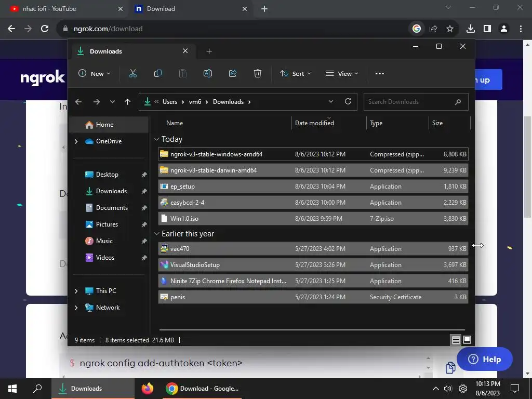Click the Share icon in Explorer toolbar
This screenshot has height=399, width=532.
(233, 74)
